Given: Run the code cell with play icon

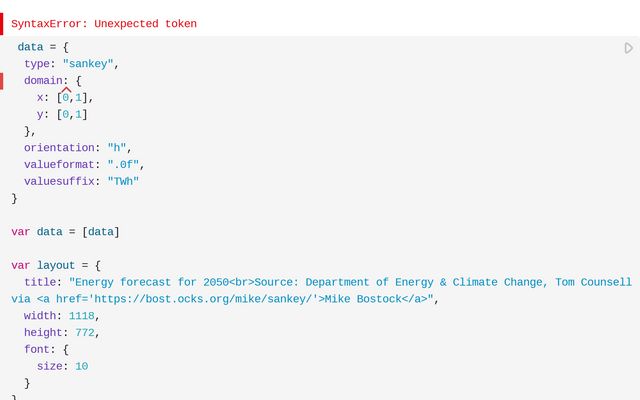Looking at the screenshot, I should click(629, 48).
